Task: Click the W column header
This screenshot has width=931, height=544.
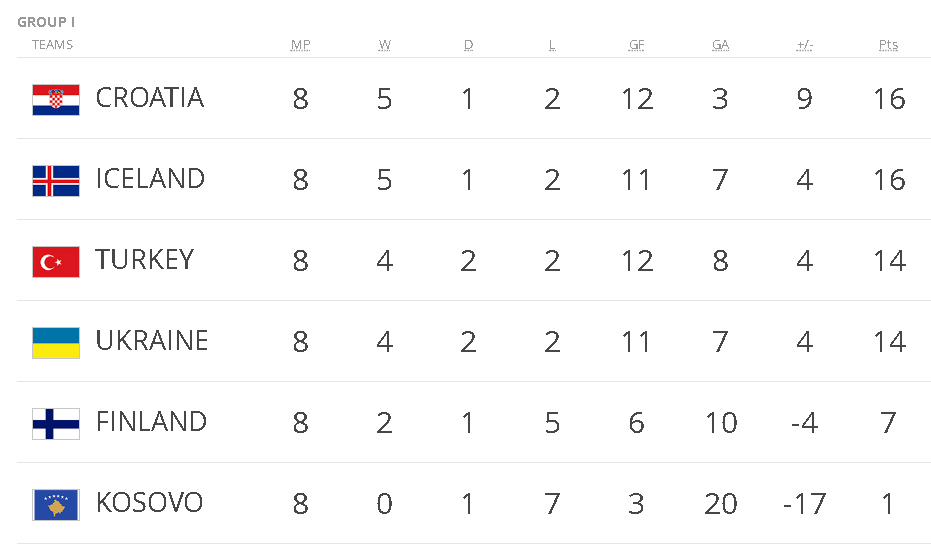Action: tap(385, 45)
